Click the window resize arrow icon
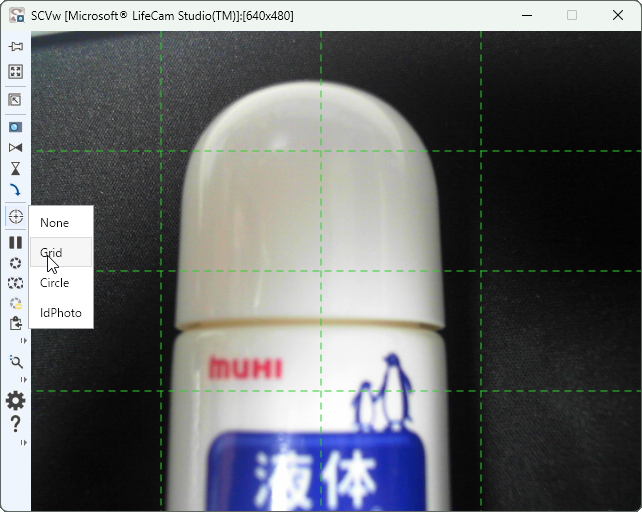This screenshot has width=642, height=512. (16, 100)
